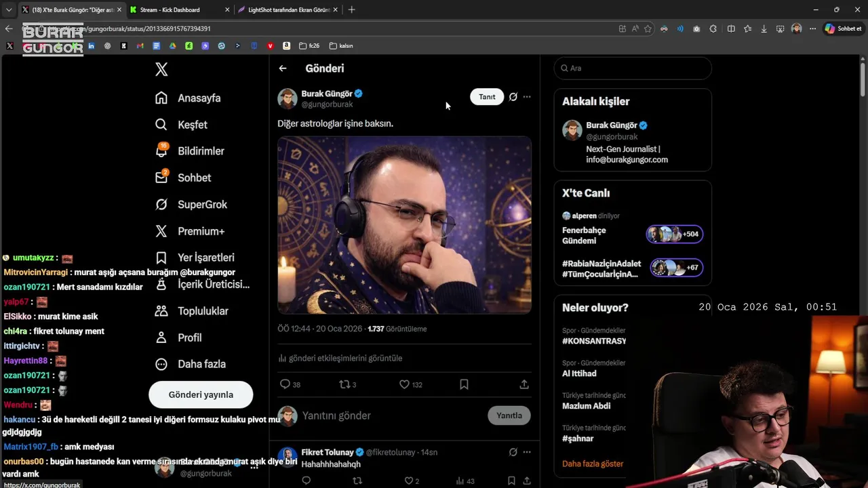Open the post image of the man with headphones

pos(404,225)
